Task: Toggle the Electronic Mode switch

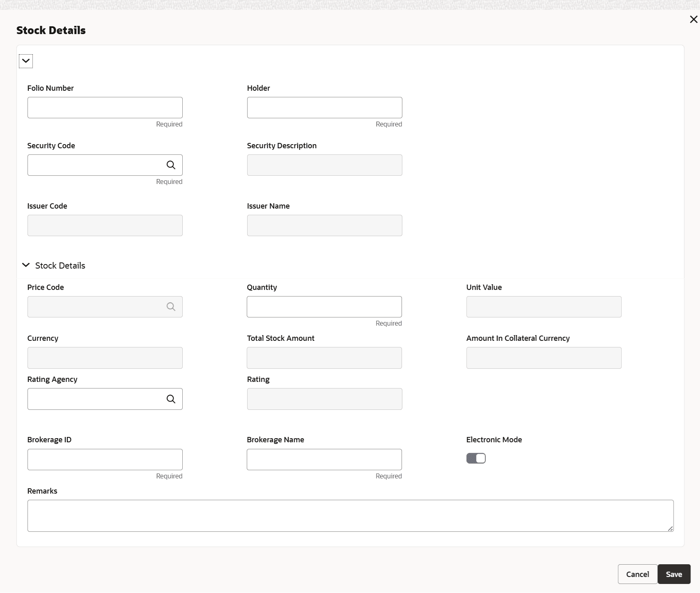Action: pos(476,458)
